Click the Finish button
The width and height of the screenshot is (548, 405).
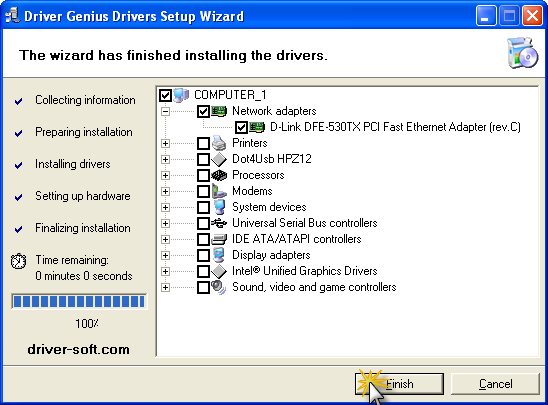[x=399, y=384]
